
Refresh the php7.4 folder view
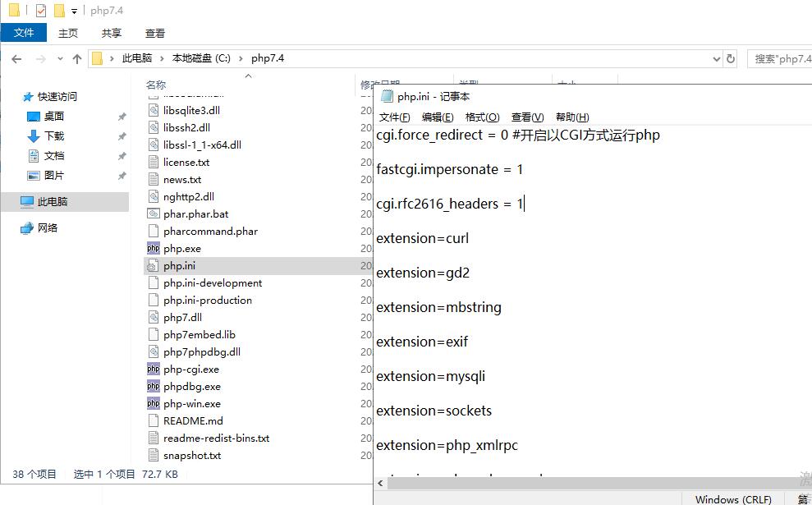(x=731, y=58)
